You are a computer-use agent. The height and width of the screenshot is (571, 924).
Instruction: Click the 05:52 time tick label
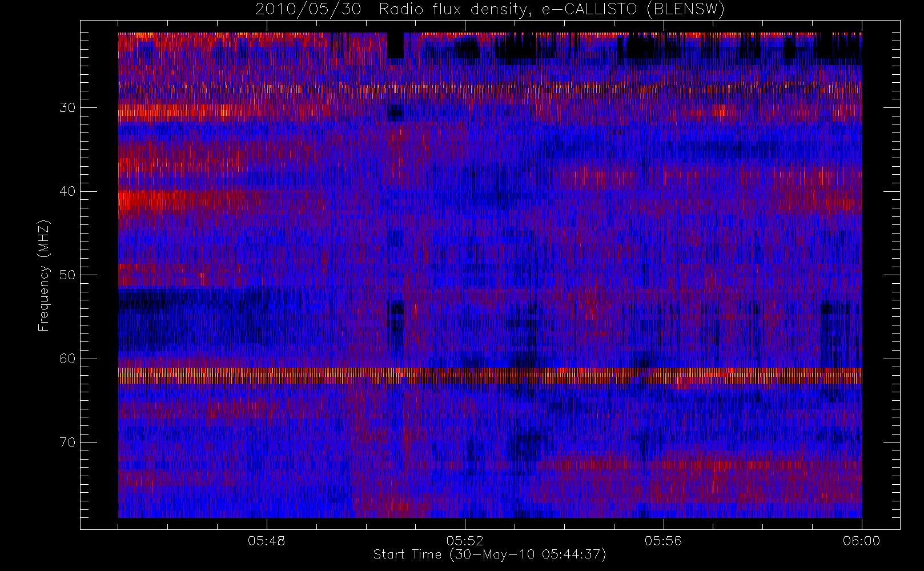click(465, 541)
